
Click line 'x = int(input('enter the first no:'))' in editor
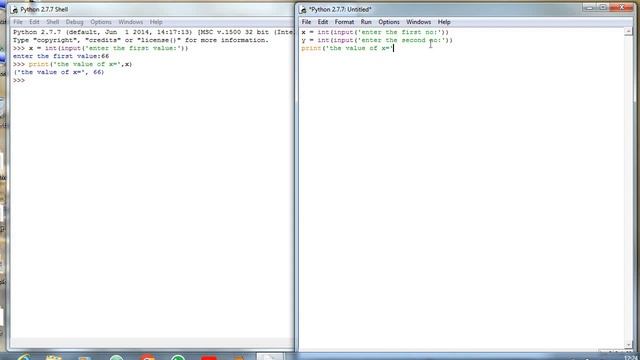[x=375, y=32]
